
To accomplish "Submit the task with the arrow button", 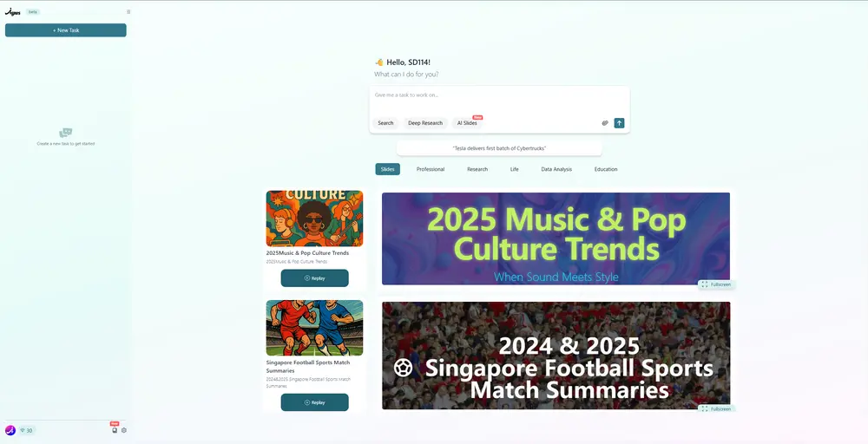I will click(620, 123).
